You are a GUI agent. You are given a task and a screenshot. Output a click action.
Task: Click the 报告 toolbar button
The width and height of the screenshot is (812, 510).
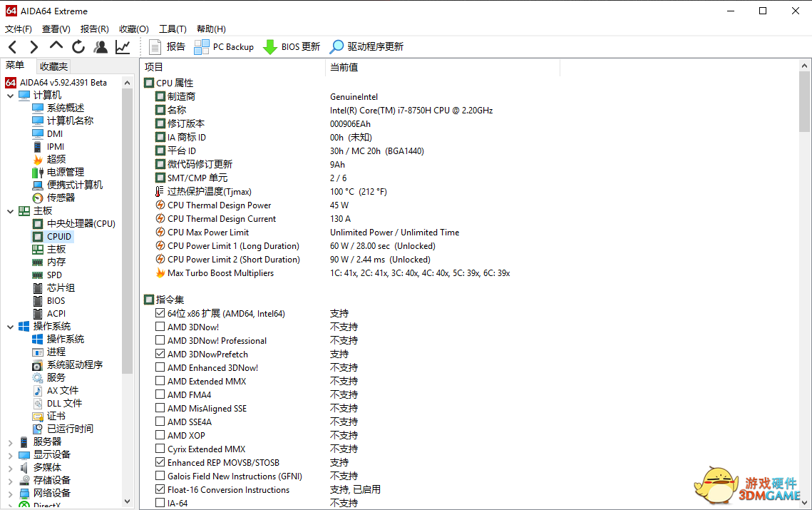point(167,47)
